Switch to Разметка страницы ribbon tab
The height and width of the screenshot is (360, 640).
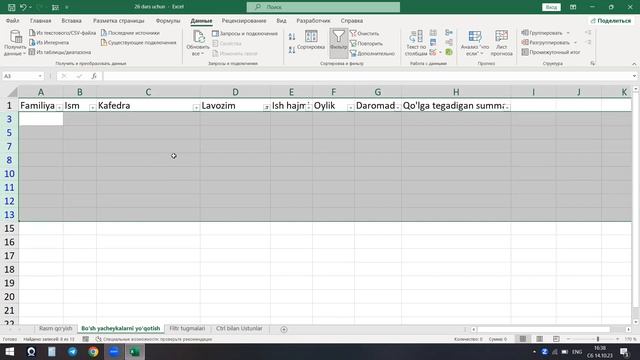[x=118, y=20]
